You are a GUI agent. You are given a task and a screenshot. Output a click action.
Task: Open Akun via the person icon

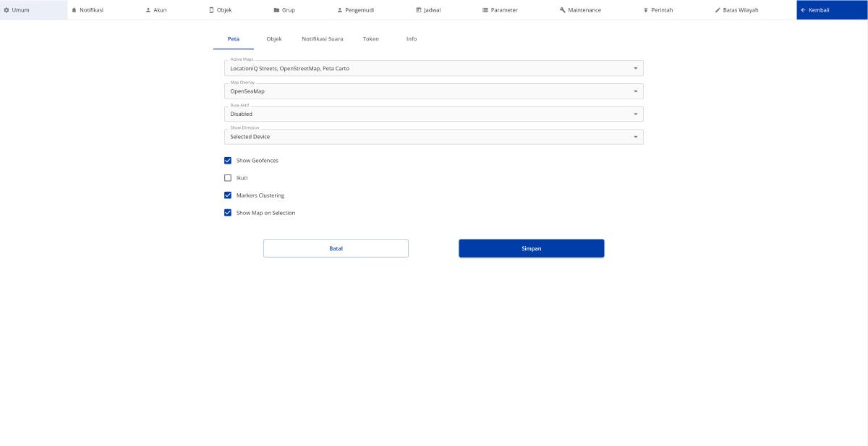pyautogui.click(x=148, y=10)
